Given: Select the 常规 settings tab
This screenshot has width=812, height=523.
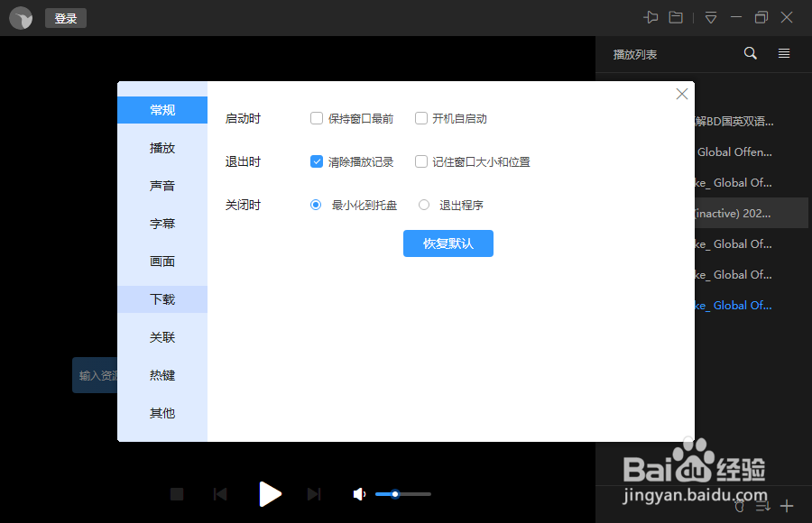Looking at the screenshot, I should coord(162,110).
